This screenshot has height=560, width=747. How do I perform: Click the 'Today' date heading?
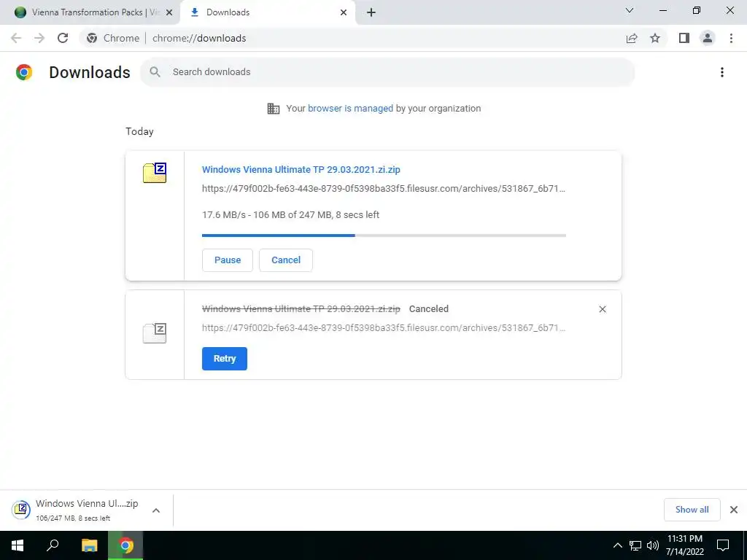[139, 131]
